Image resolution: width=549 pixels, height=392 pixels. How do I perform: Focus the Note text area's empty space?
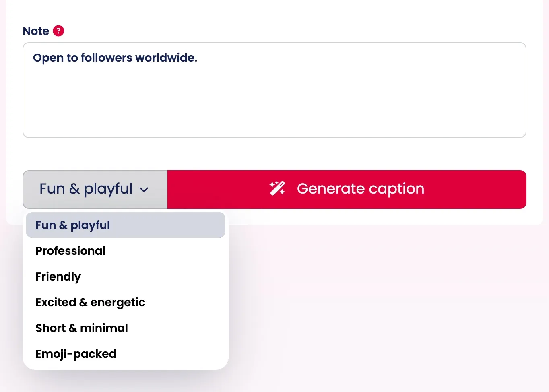point(274,101)
